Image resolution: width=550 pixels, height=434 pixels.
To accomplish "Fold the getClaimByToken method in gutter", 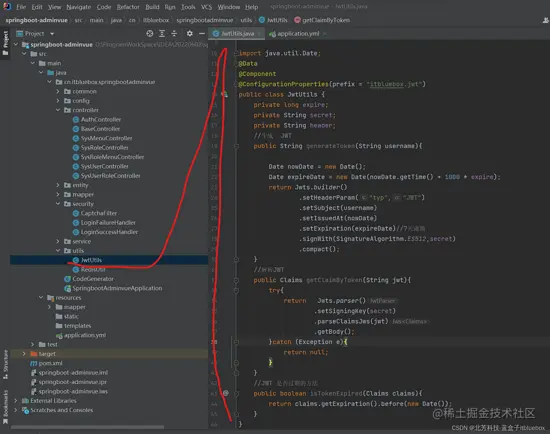I will tap(236, 280).
